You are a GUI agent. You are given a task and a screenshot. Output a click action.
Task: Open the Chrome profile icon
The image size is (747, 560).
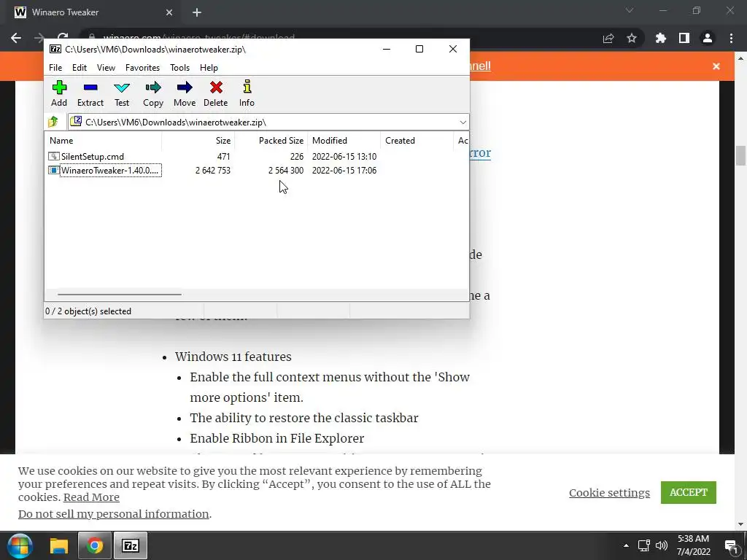pos(708,38)
